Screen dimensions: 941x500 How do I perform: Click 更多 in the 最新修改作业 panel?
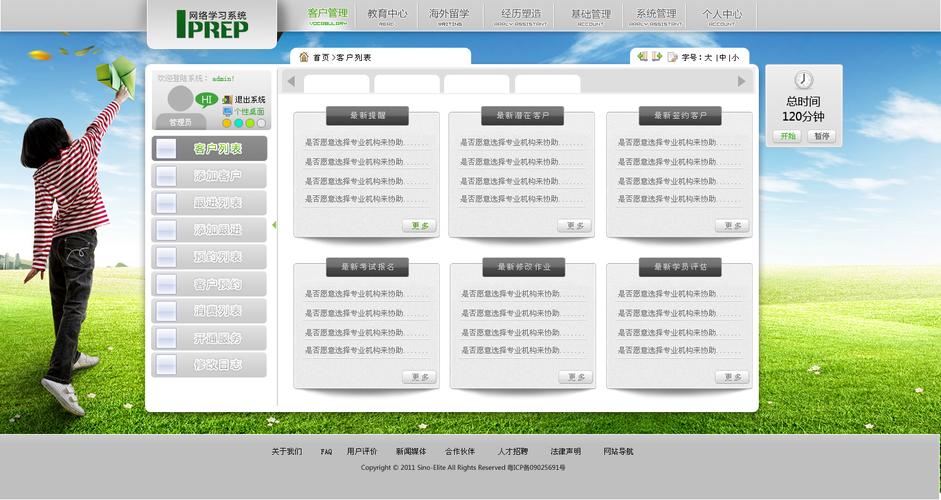click(x=576, y=377)
